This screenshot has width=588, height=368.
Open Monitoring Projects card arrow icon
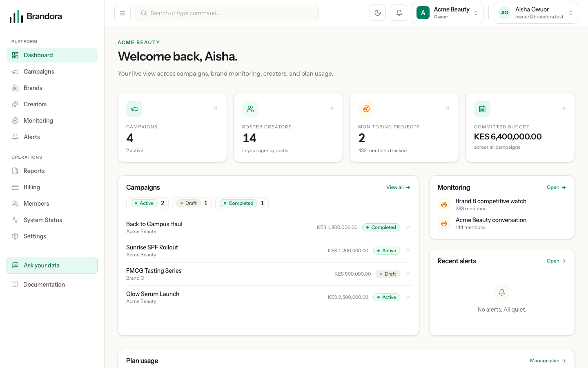(448, 109)
